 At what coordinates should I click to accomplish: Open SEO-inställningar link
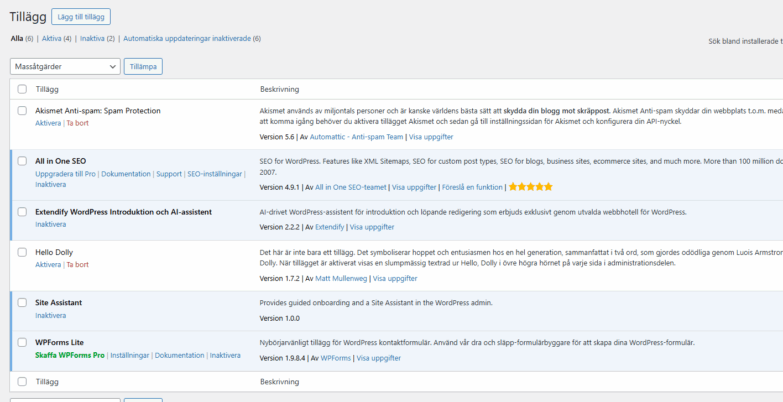coord(214,174)
